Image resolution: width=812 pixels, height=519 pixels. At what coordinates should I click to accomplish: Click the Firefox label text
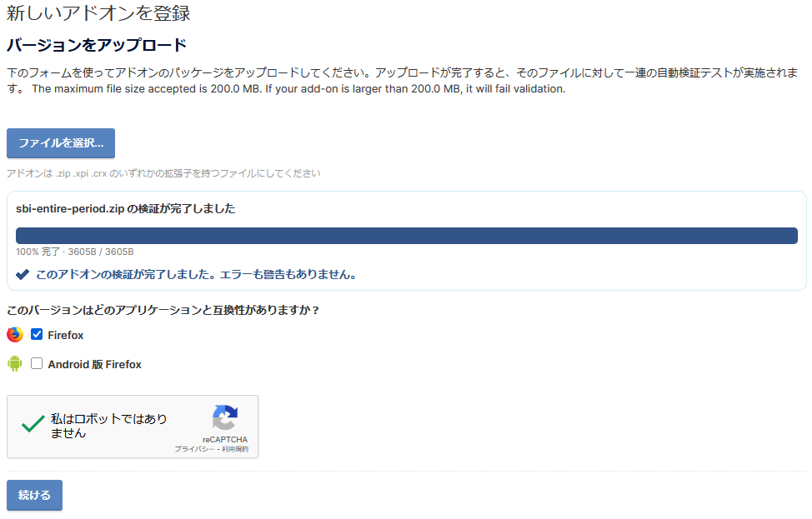coord(66,335)
